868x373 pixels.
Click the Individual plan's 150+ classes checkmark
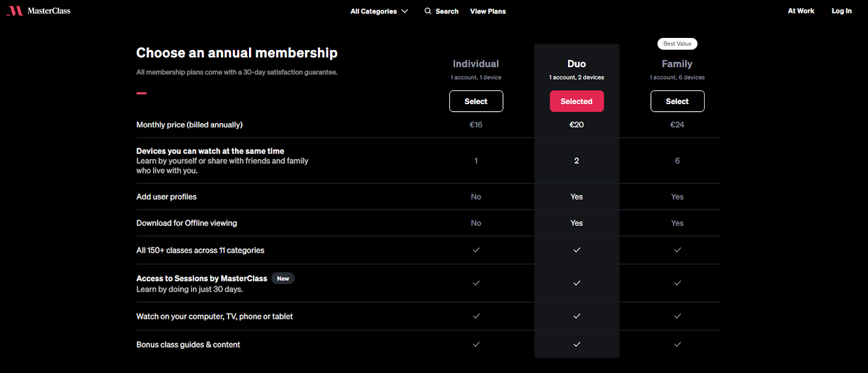(x=476, y=250)
